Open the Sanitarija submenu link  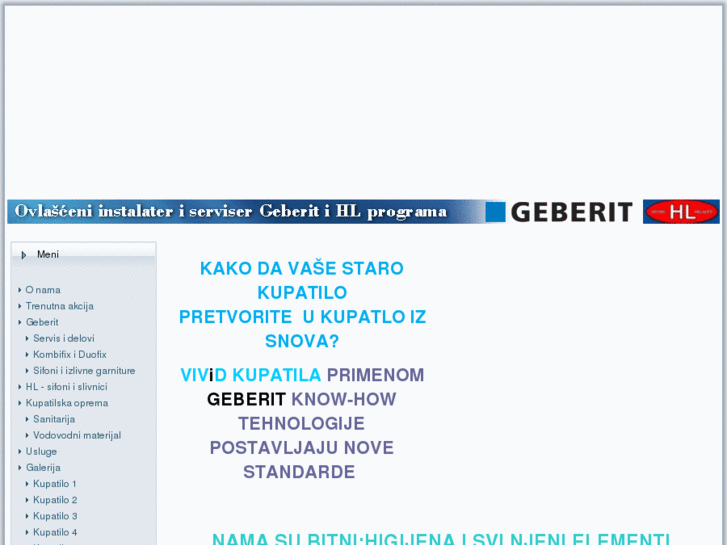[x=54, y=419]
